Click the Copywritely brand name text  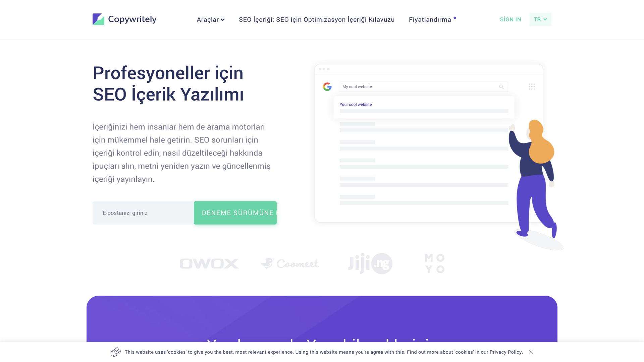132,19
